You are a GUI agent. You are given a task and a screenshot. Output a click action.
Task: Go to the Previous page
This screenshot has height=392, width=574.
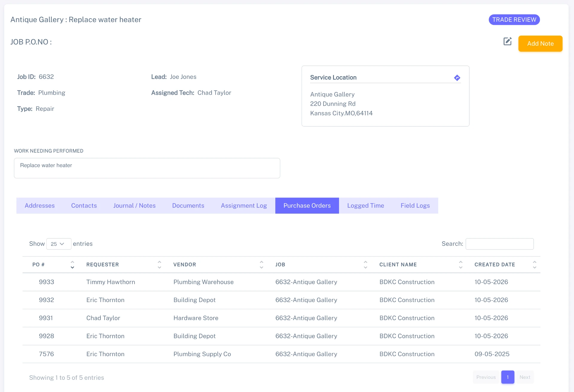pos(486,377)
